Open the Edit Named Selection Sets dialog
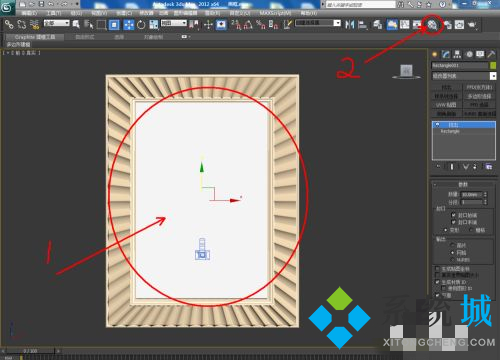500x360 pixels. pos(288,25)
